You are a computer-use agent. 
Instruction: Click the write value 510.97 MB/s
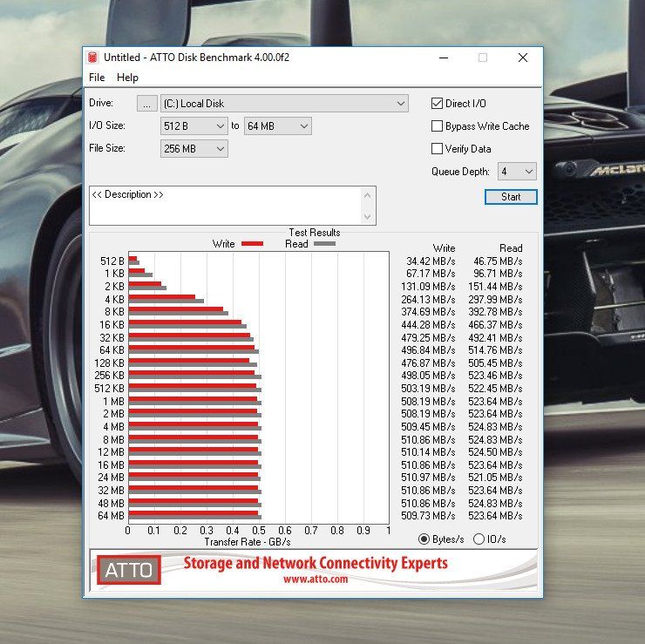[x=428, y=477]
